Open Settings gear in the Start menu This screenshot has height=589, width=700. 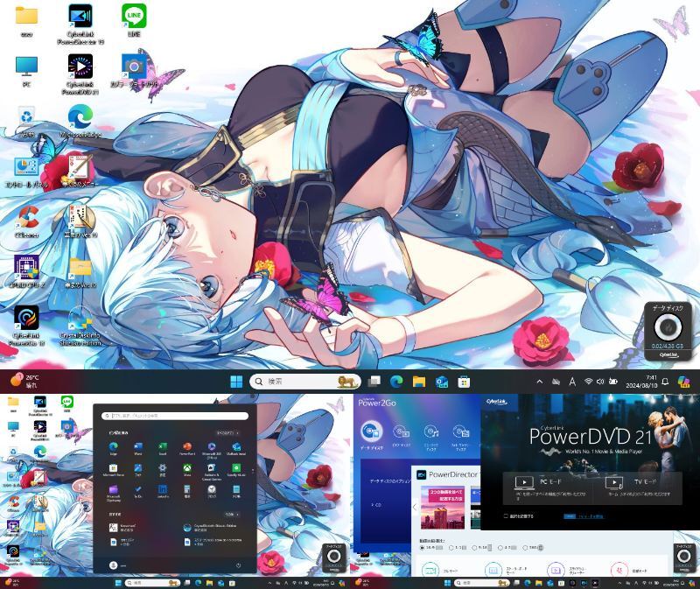pos(163,470)
